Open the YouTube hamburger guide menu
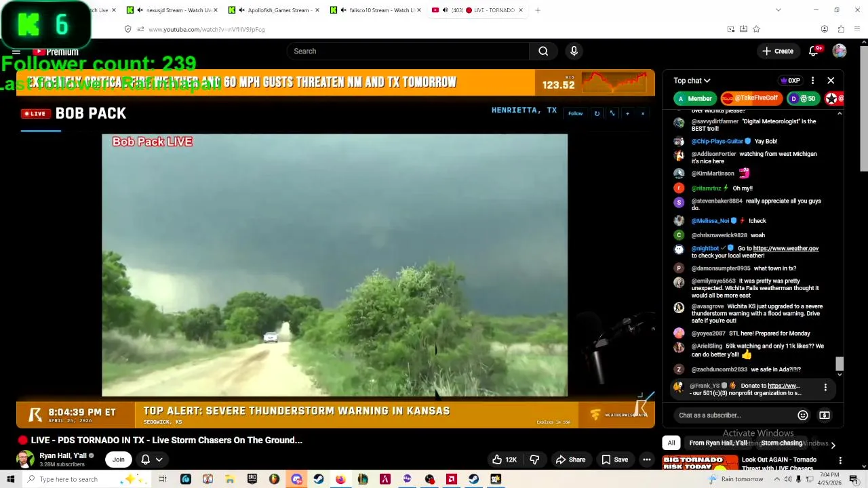868x488 pixels. coord(16,52)
